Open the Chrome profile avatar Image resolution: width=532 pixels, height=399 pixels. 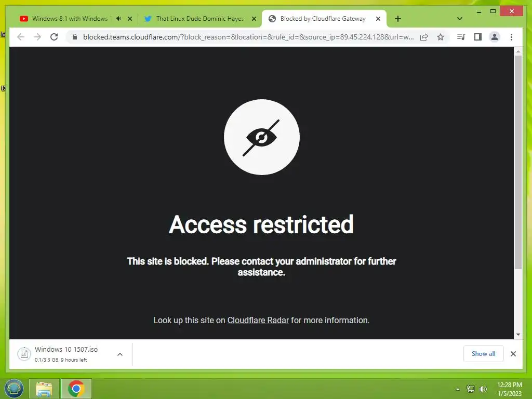tap(495, 37)
